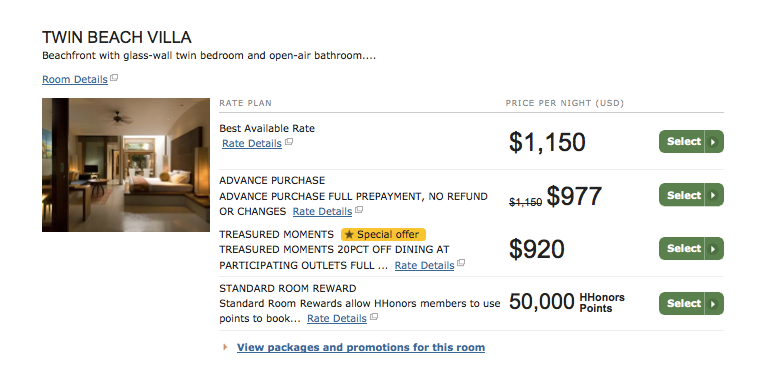Screen dimensions: 775x376
Task: Open Rate Details for Standard Room Reward
Action: 337,319
